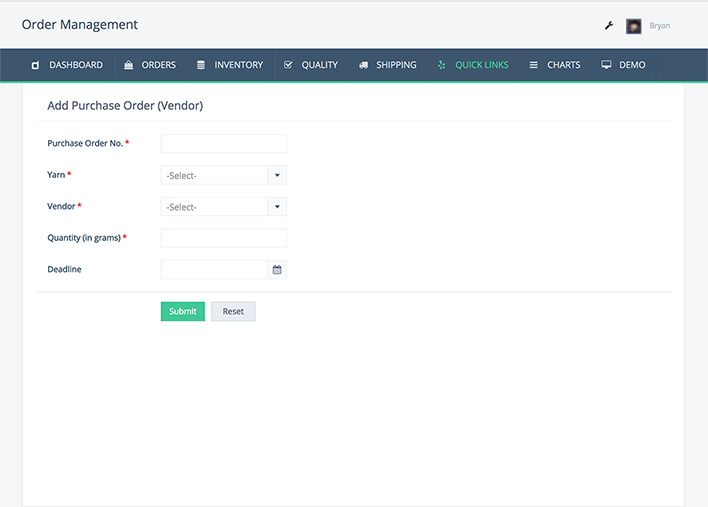Image resolution: width=708 pixels, height=507 pixels.
Task: Open the Quality menu
Action: [311, 65]
